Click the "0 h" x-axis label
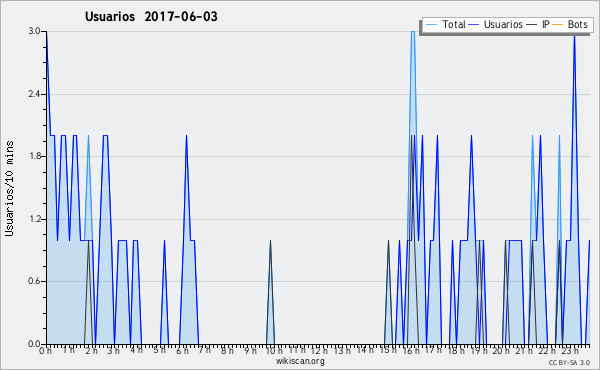The image size is (600, 370). point(45,350)
